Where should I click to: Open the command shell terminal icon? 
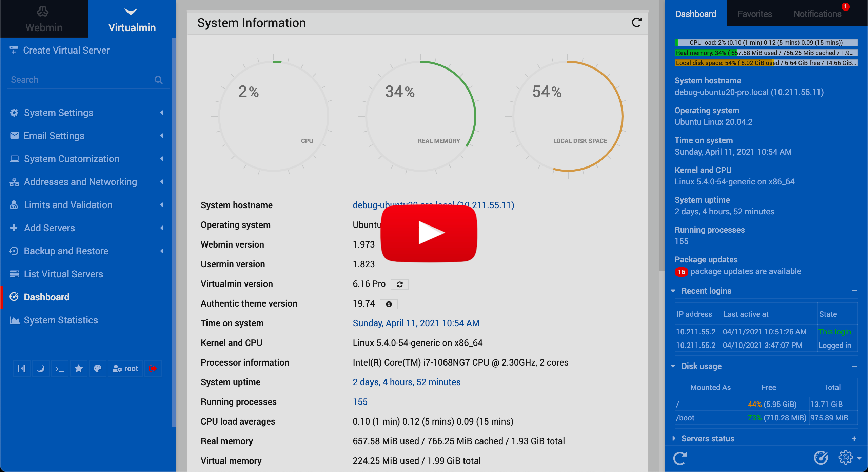(x=60, y=369)
